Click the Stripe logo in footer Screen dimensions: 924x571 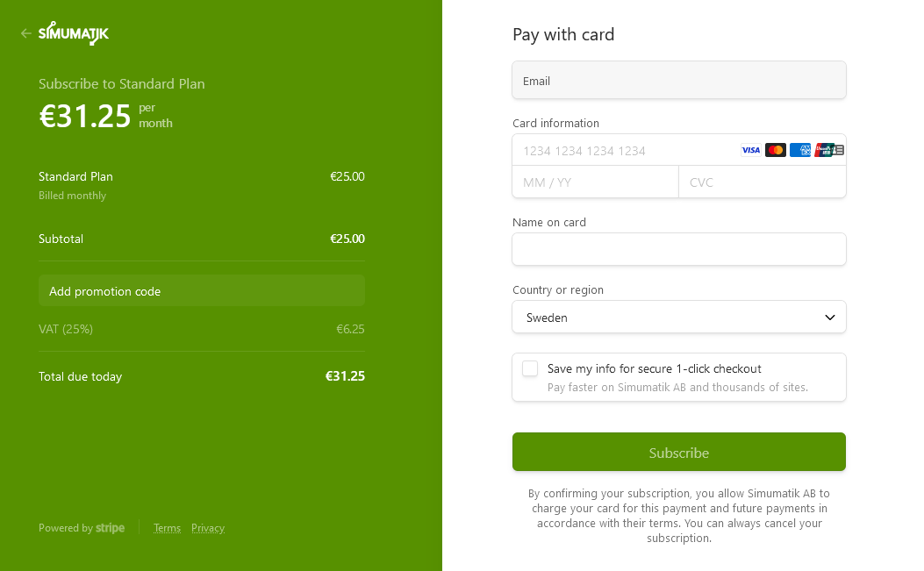[x=110, y=528]
